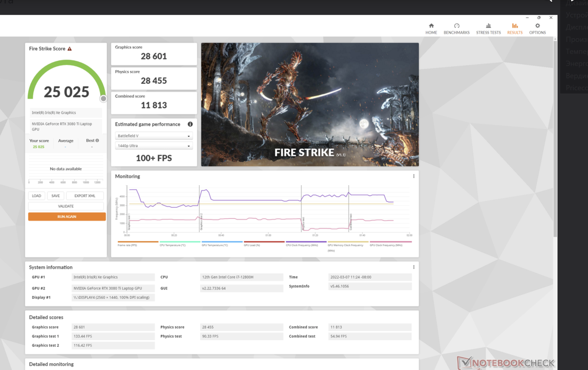Screen dimensions: 588x370
Task: Click the warning icon beside Fire Strike Score
Action: (x=70, y=49)
